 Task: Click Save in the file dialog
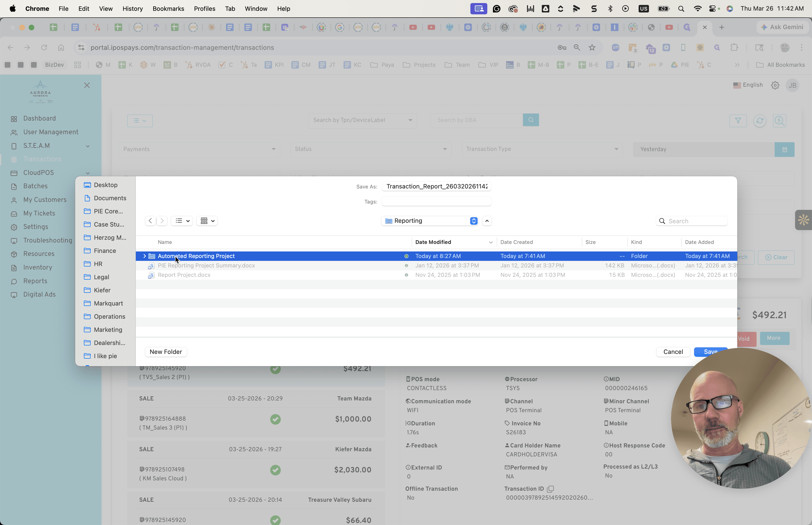tap(710, 352)
